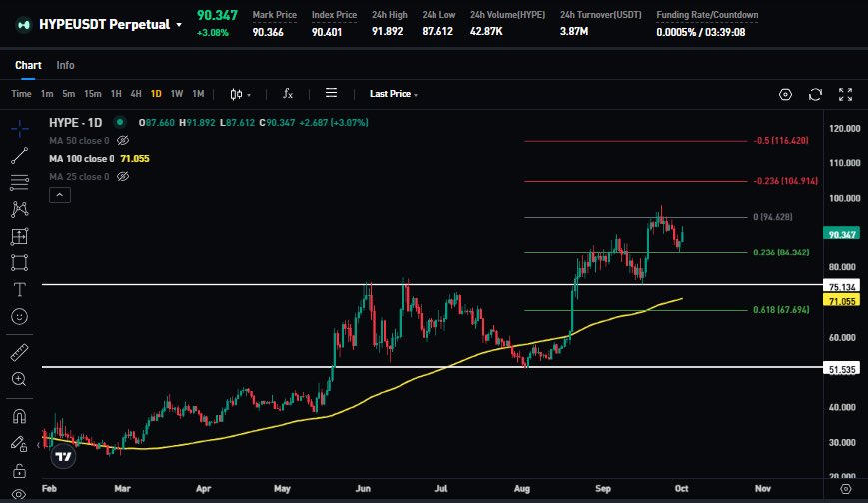Screen dimensions: 868x503
Task: Select the 5m timeframe
Action: point(68,94)
